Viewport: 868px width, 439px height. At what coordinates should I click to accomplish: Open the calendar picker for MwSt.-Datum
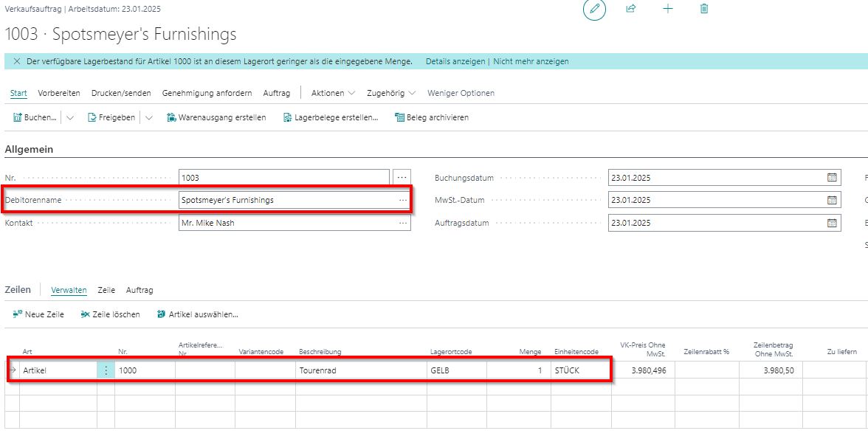pos(832,200)
